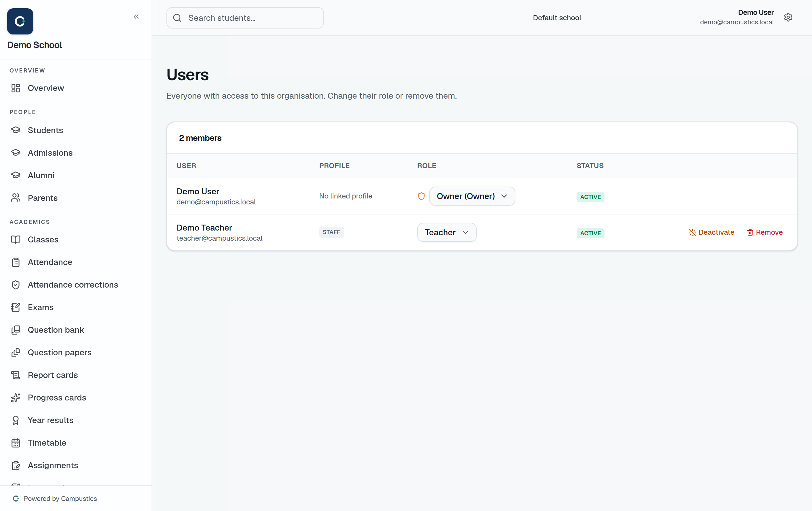This screenshot has width=812, height=511.
Task: Click the 'Demo User' name in table row
Action: click(198, 191)
